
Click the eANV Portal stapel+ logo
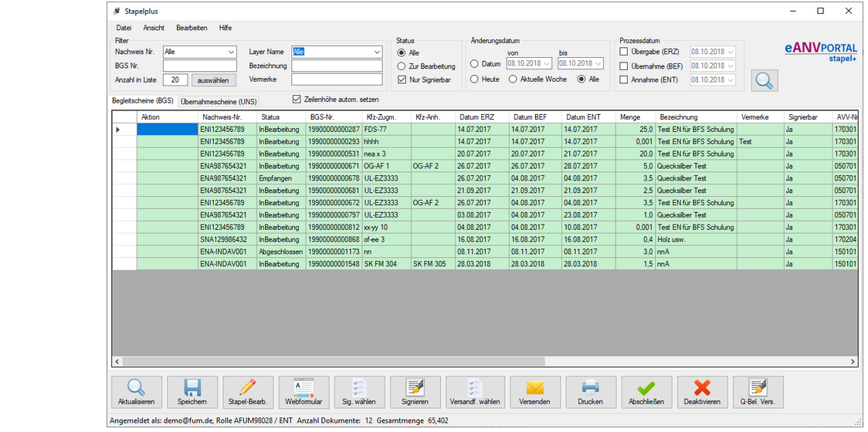coord(820,52)
